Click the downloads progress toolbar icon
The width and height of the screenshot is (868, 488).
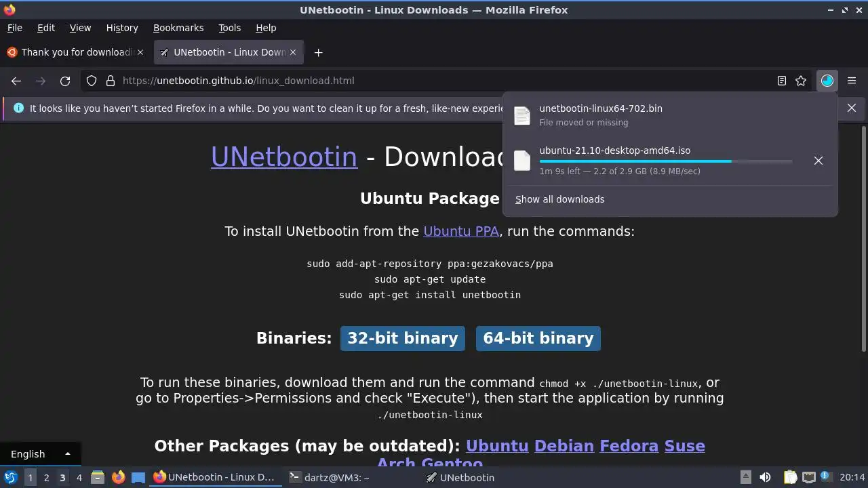click(827, 81)
